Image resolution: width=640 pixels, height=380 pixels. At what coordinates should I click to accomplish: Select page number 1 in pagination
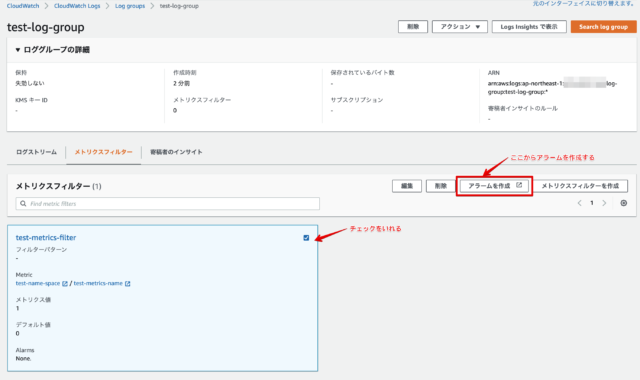click(592, 203)
